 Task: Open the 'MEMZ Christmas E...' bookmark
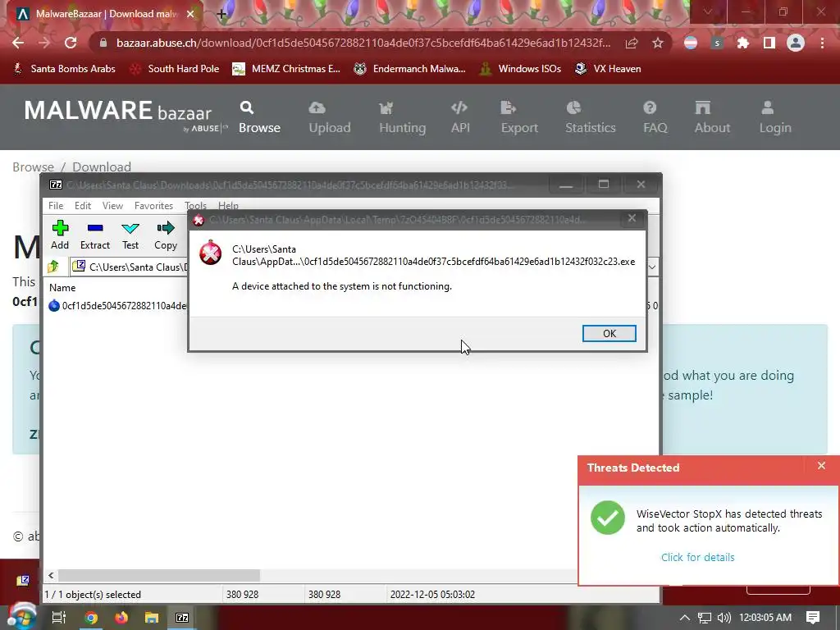tap(286, 69)
